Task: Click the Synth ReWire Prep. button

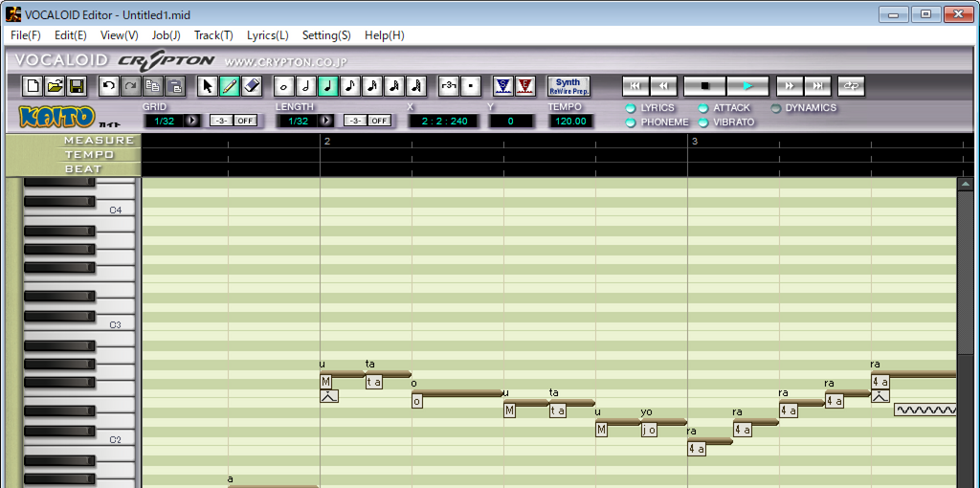Action: (568, 86)
